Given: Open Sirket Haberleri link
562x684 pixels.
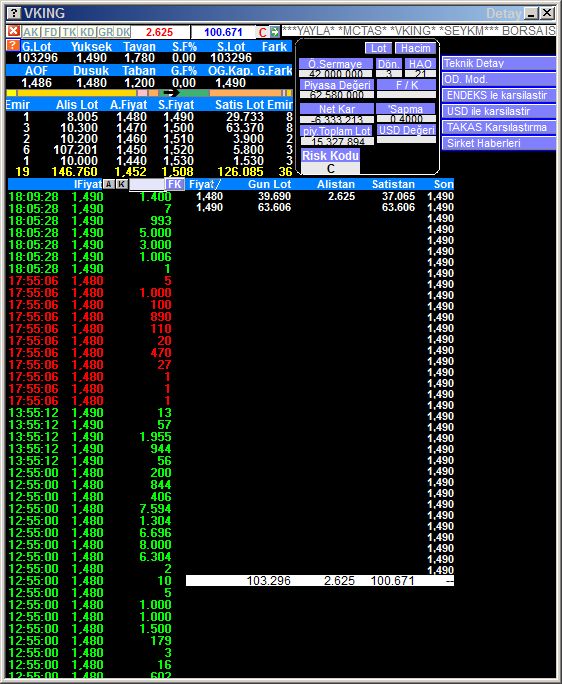Looking at the screenshot, I should tap(499, 143).
